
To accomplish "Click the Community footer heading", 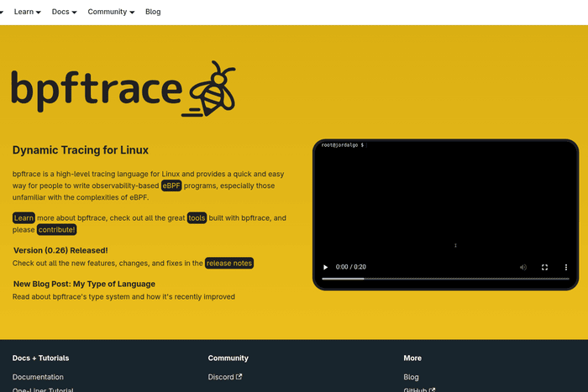I will click(x=228, y=358).
